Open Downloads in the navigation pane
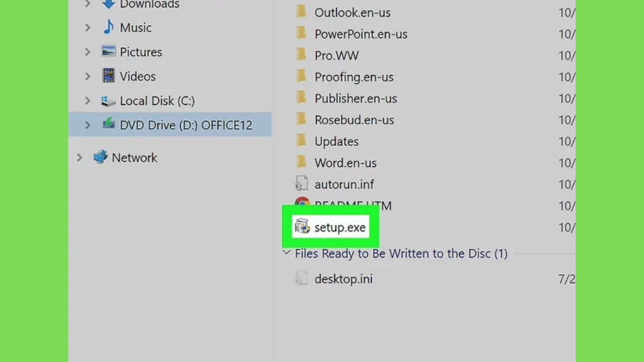644x362 pixels. tap(150, 4)
